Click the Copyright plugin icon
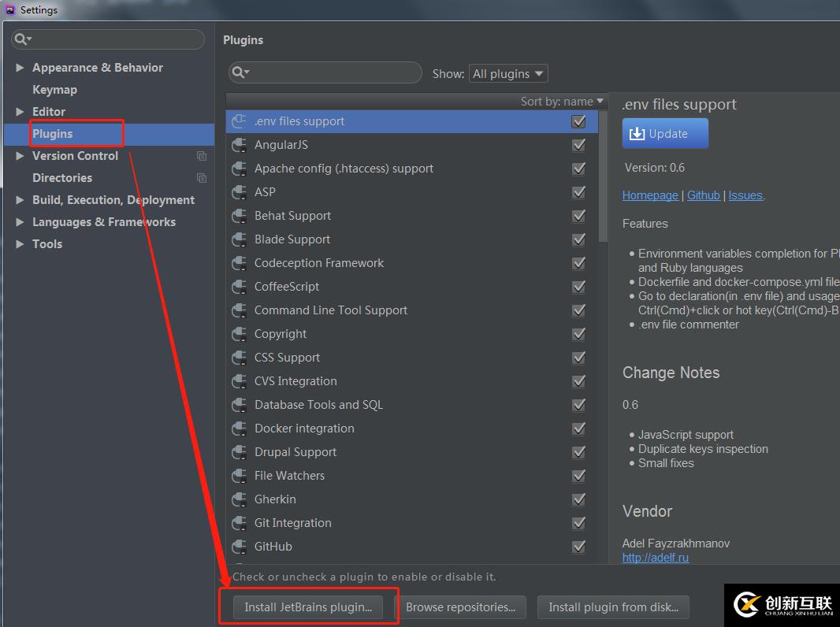Image resolution: width=840 pixels, height=627 pixels. tap(239, 334)
